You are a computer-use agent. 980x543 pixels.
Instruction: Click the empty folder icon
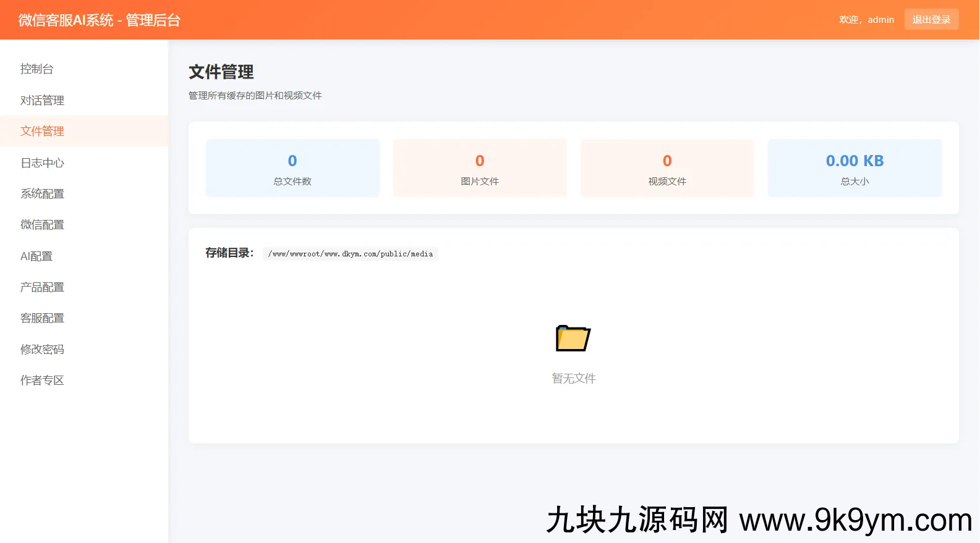[573, 339]
